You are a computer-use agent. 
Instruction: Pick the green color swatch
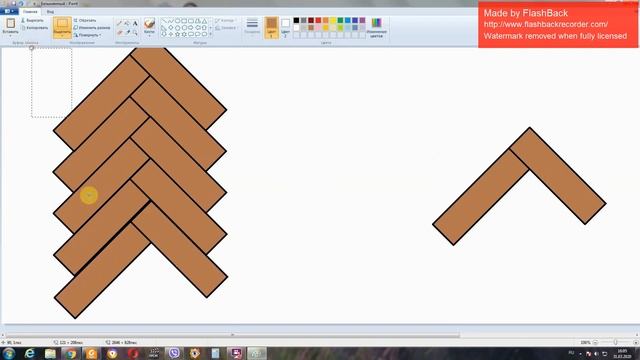340,20
